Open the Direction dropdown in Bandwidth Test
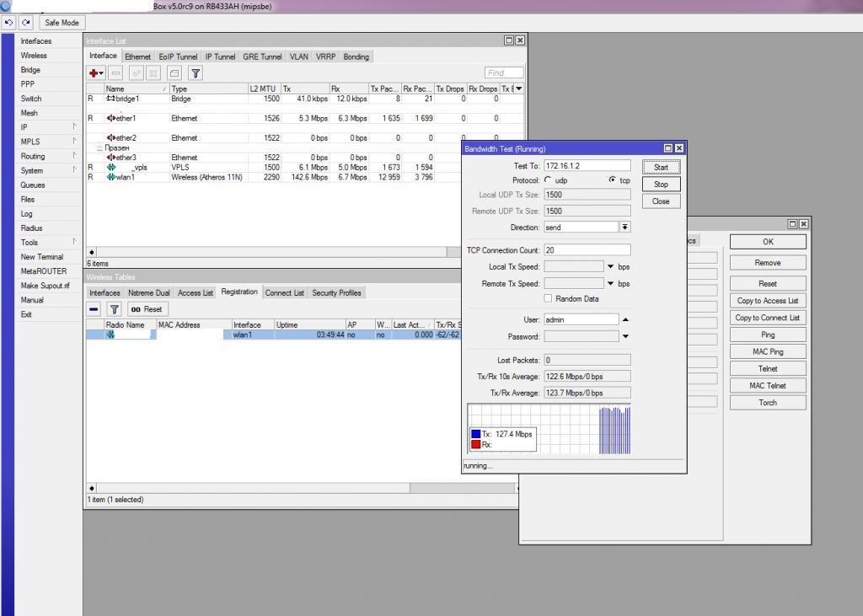 pos(624,228)
